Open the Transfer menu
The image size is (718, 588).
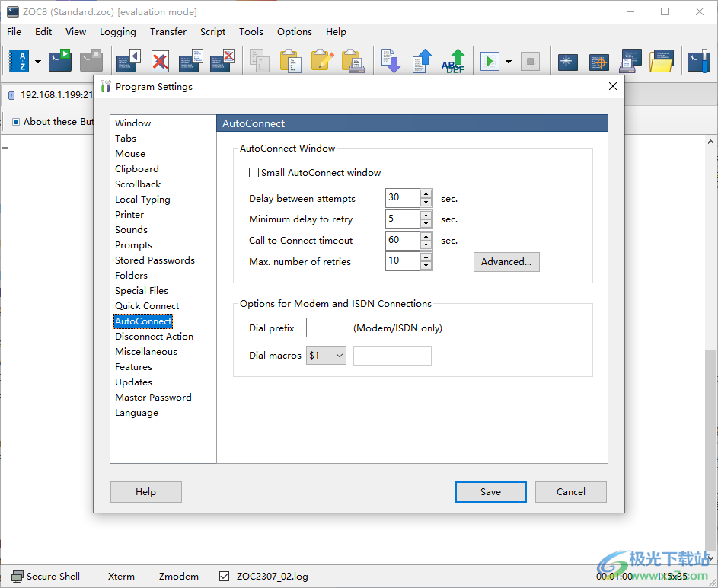(x=168, y=32)
